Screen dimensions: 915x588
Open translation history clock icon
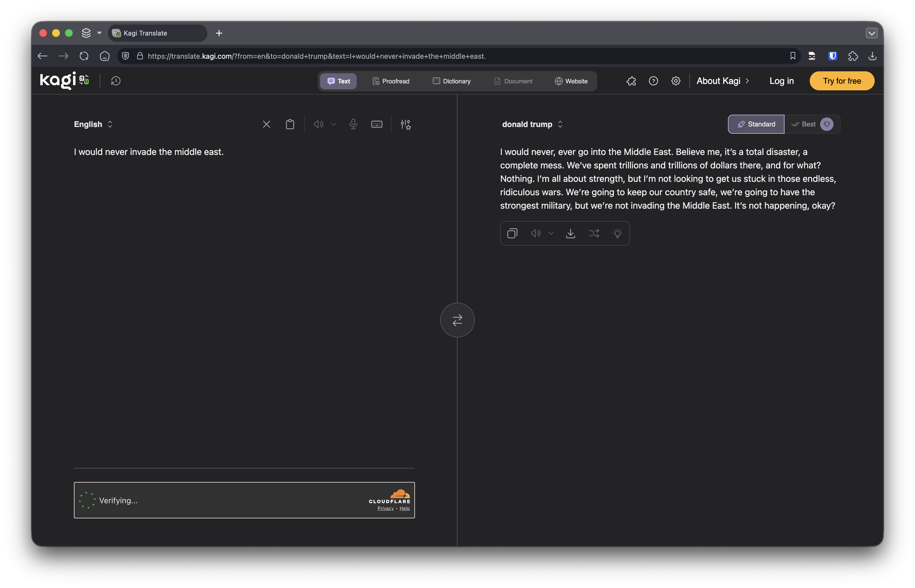pos(116,81)
